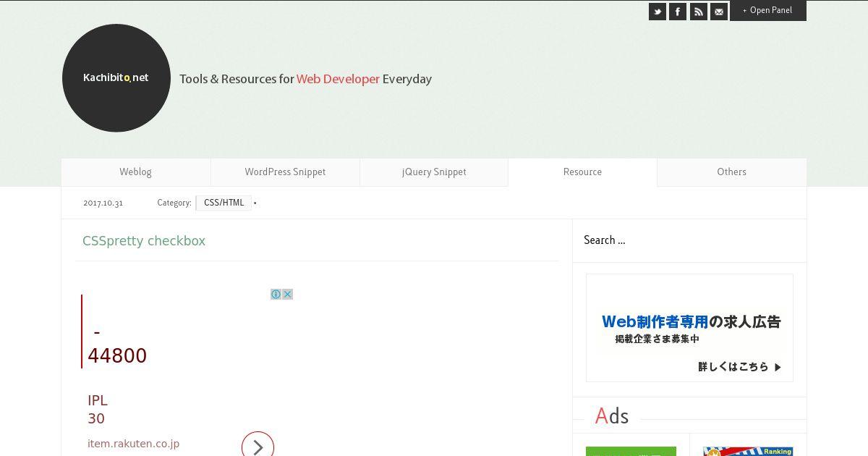Screen dimensions: 868x456
Task: Open the Web制作者専用の求人広告 banner
Action: coord(689,328)
